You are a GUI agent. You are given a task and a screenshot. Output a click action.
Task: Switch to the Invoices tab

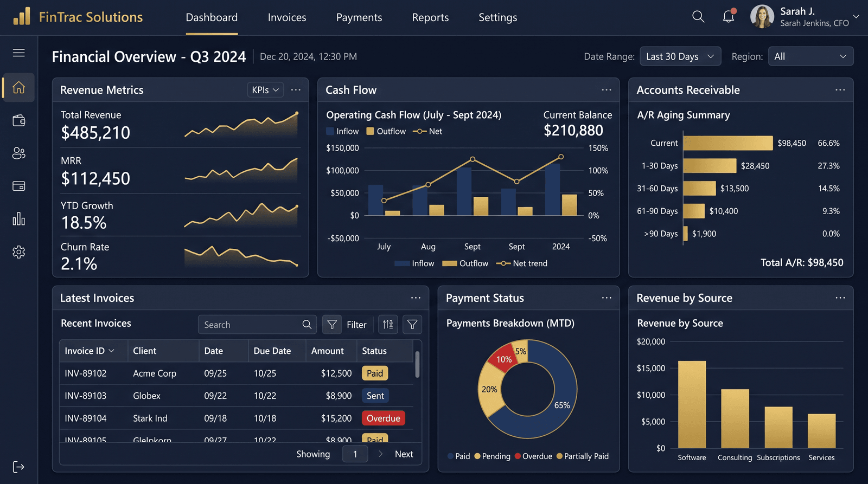pos(287,17)
